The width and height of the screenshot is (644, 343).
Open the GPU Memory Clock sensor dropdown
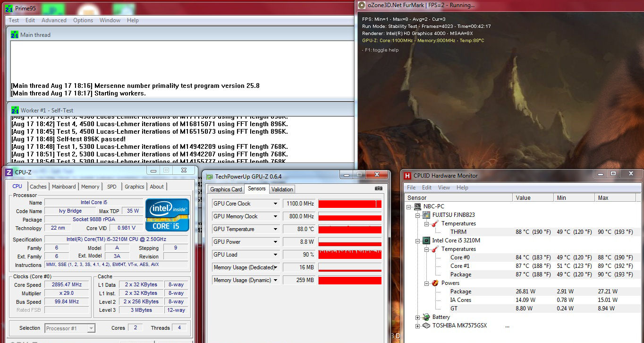[276, 216]
